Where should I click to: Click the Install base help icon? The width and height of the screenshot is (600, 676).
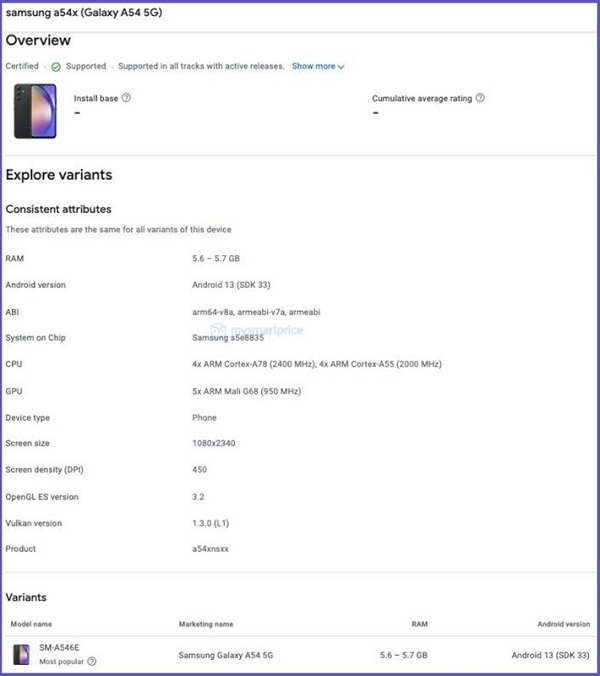pyautogui.click(x=126, y=98)
